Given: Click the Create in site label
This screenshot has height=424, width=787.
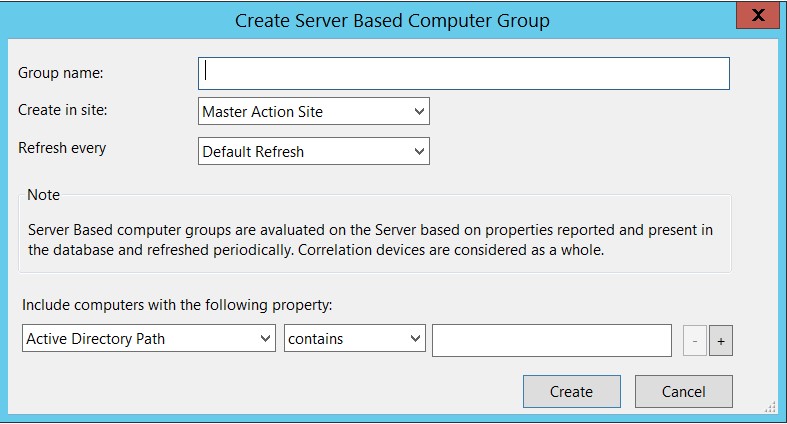Looking at the screenshot, I should click(64, 110).
